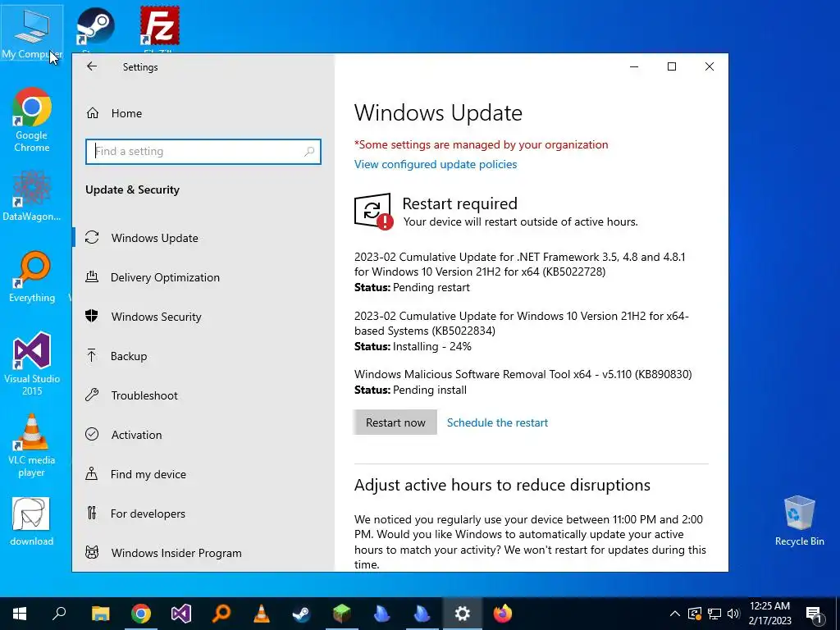Click the Home house icon

[92, 113]
